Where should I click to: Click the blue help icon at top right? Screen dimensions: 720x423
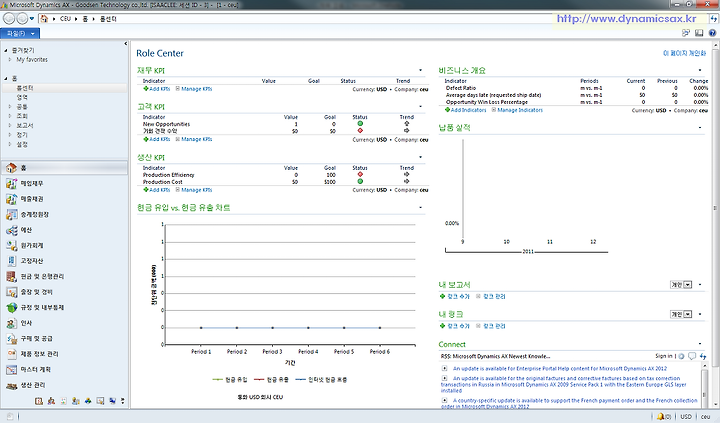click(x=712, y=33)
